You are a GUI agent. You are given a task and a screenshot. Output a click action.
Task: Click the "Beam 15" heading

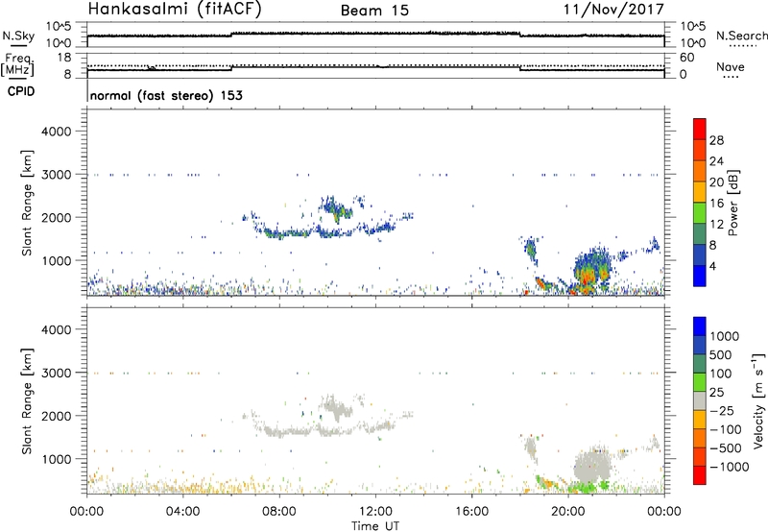pyautogui.click(x=374, y=11)
